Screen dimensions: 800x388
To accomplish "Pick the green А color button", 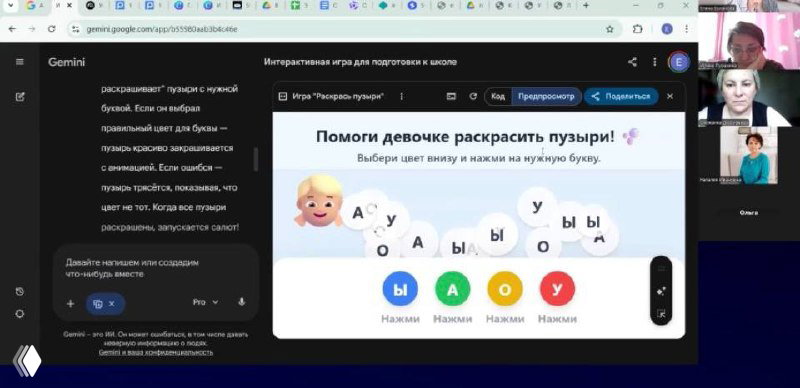I will coord(453,289).
